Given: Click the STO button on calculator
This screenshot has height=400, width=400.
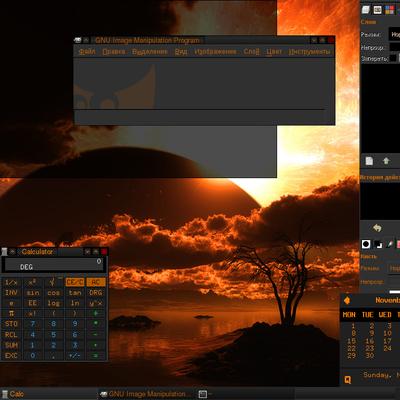Looking at the screenshot, I should coord(11,324).
